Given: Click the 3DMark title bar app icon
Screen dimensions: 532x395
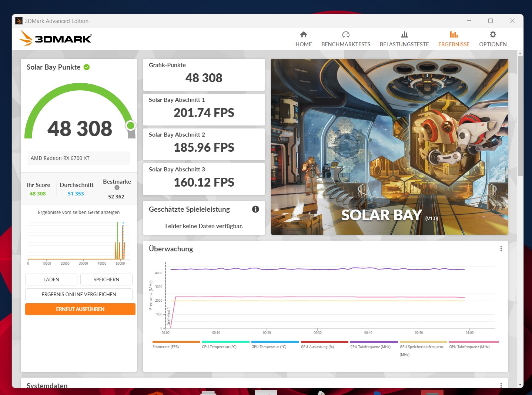Looking at the screenshot, I should 19,21.
